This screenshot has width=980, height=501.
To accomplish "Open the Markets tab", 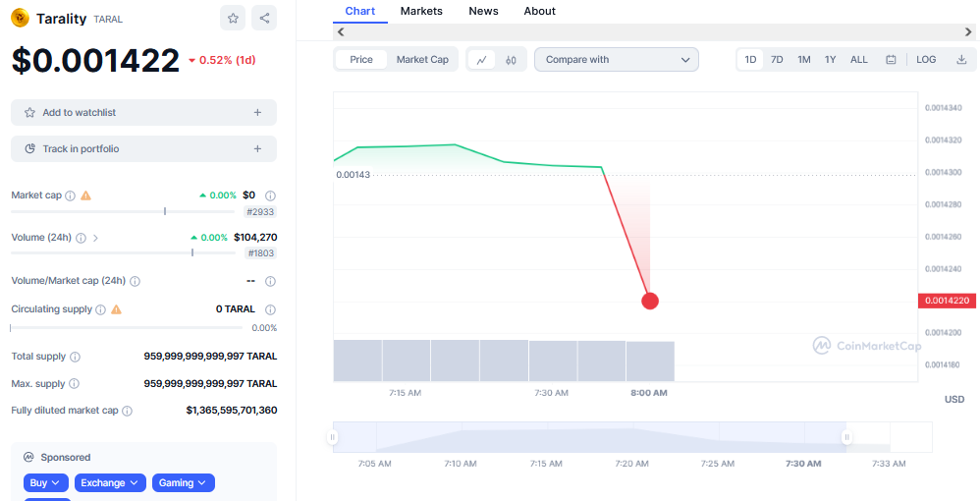I will pyautogui.click(x=421, y=11).
